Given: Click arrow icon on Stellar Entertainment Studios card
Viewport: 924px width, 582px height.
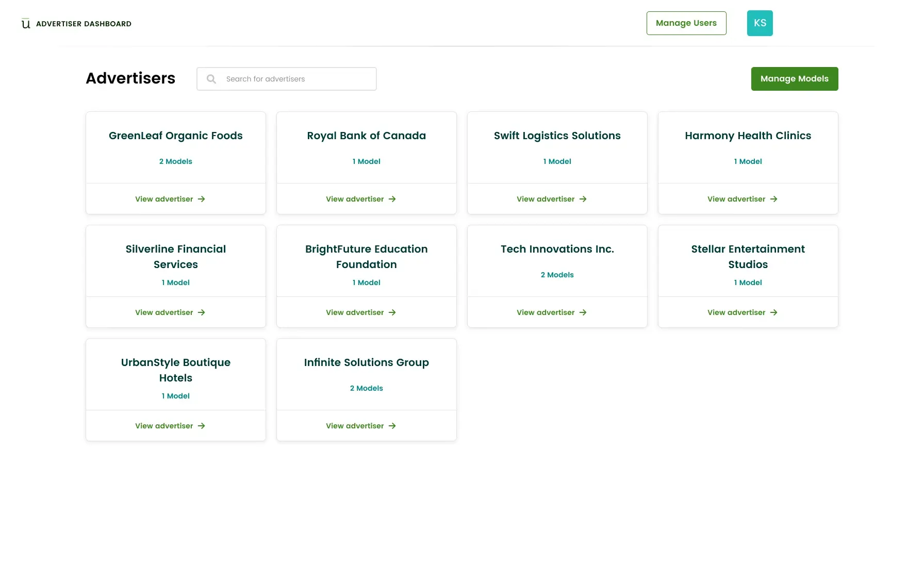Looking at the screenshot, I should [x=774, y=312].
